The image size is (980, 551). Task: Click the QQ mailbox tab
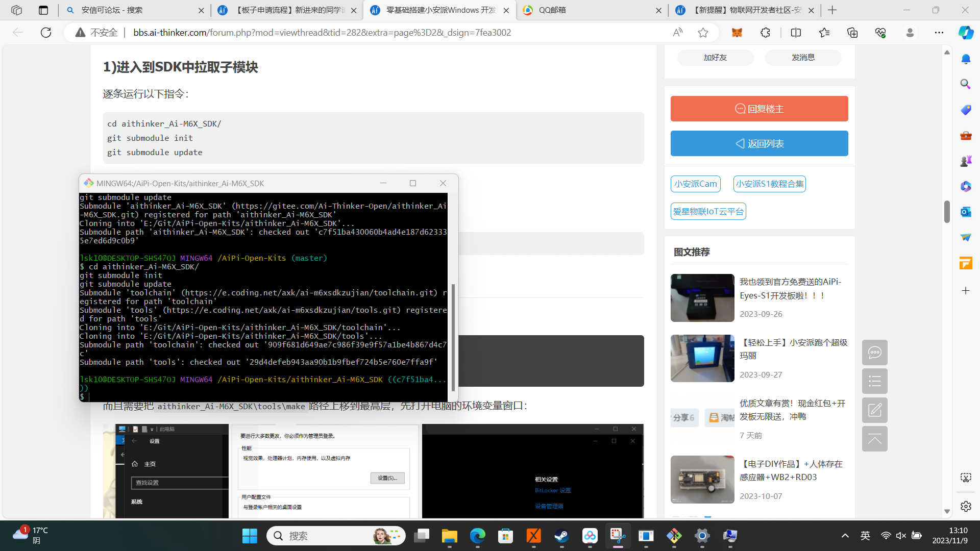[591, 10]
